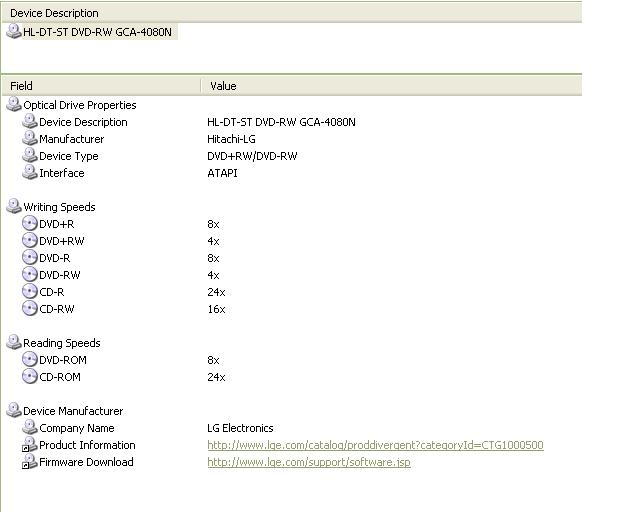Viewport: 640px width, 512px height.
Task: Click the Device Description header at top
Action: pyautogui.click(x=292, y=13)
